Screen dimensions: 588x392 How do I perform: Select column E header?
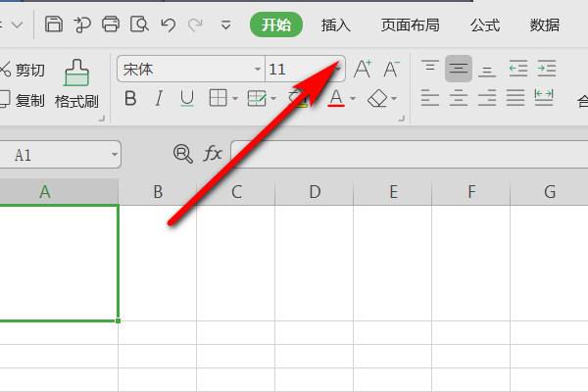[393, 192]
